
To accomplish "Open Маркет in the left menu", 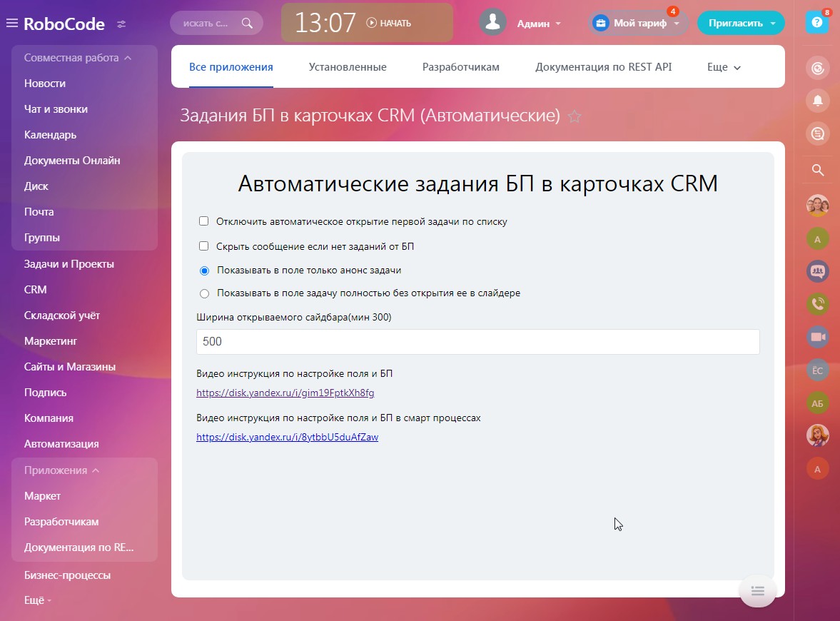I will (42, 496).
